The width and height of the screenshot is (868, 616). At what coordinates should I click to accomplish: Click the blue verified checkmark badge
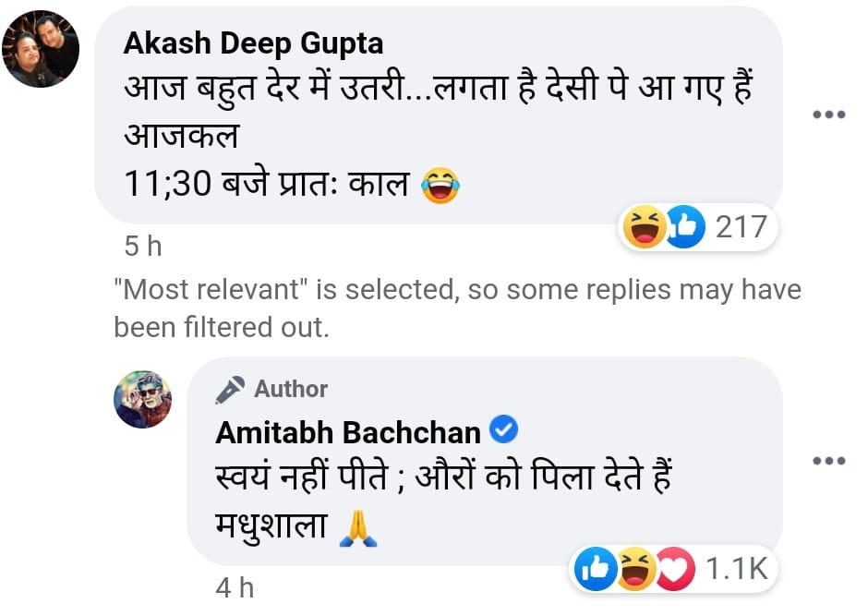tap(504, 429)
